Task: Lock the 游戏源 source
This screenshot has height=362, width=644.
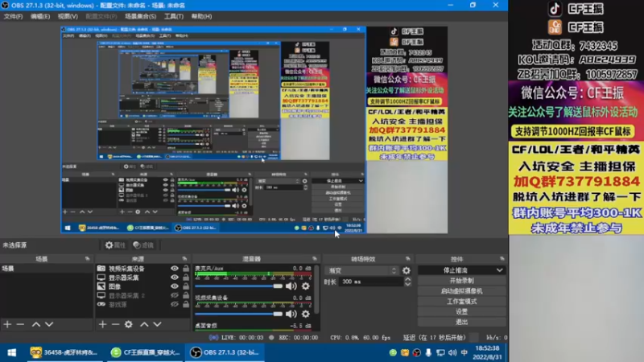Action: [x=186, y=305]
